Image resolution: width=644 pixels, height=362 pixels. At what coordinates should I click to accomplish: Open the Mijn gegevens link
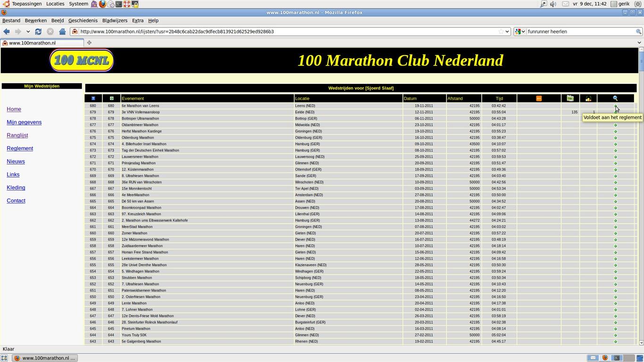click(x=24, y=123)
